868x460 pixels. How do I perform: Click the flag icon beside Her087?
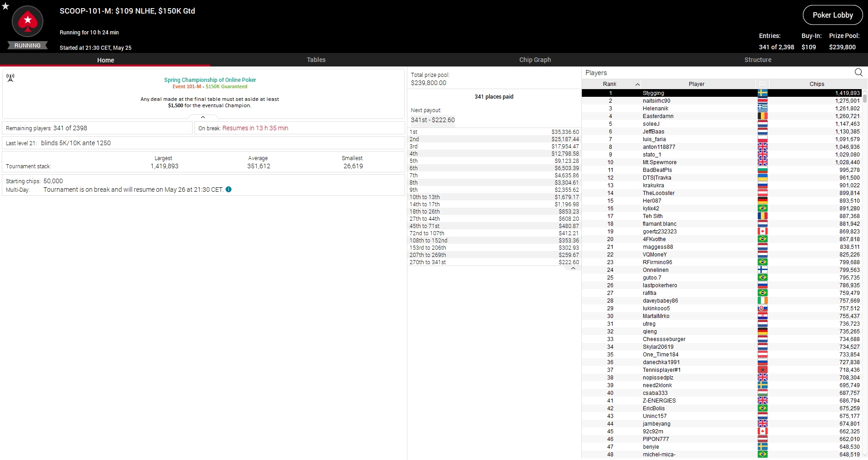click(x=763, y=201)
